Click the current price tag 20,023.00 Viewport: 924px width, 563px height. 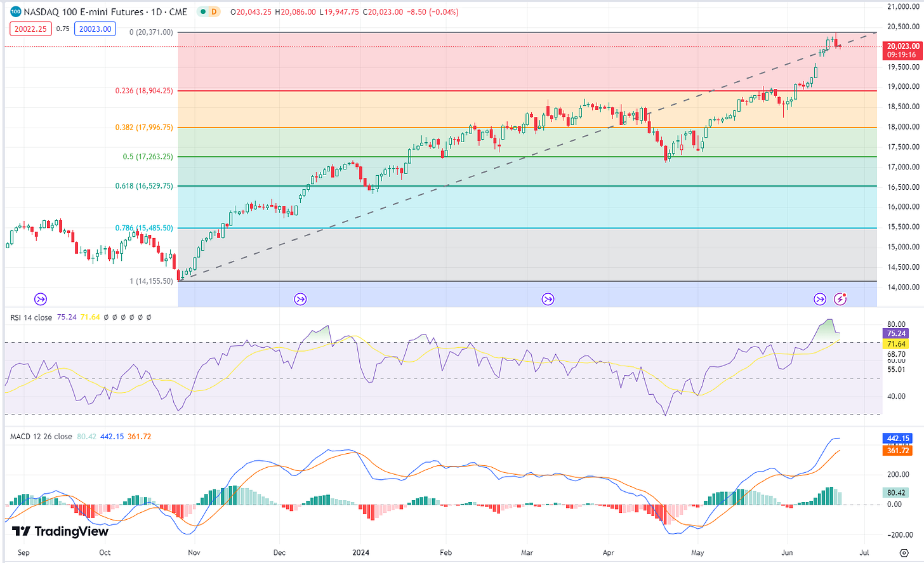[903, 46]
